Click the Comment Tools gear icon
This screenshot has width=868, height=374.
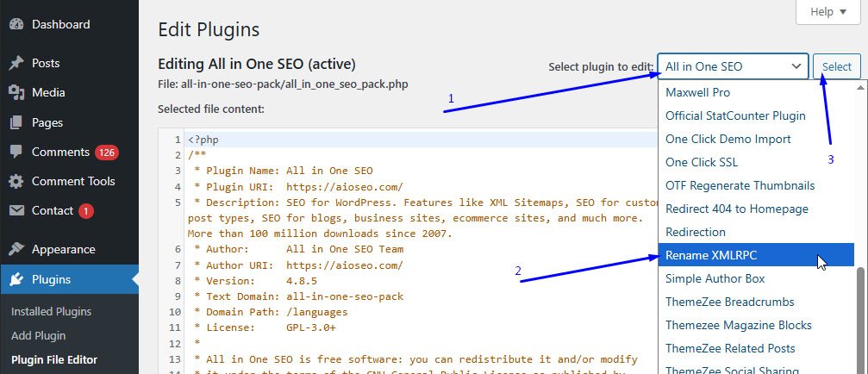(x=16, y=181)
